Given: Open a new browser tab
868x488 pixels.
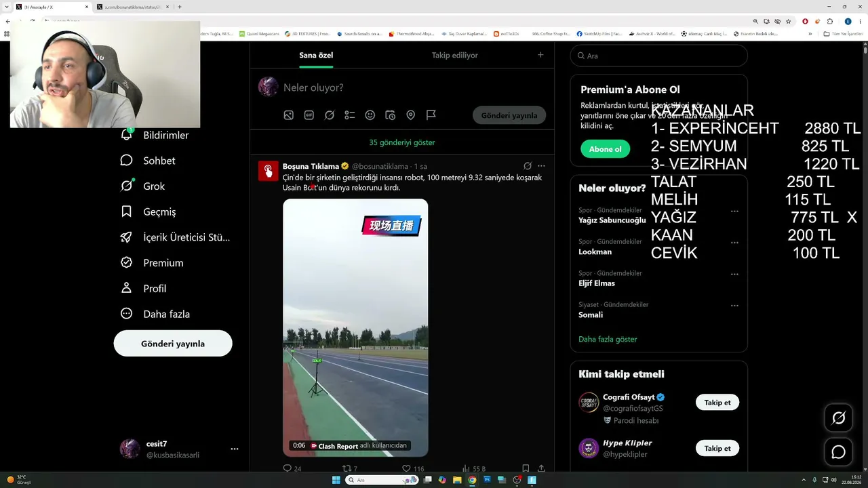Looking at the screenshot, I should click(180, 7).
